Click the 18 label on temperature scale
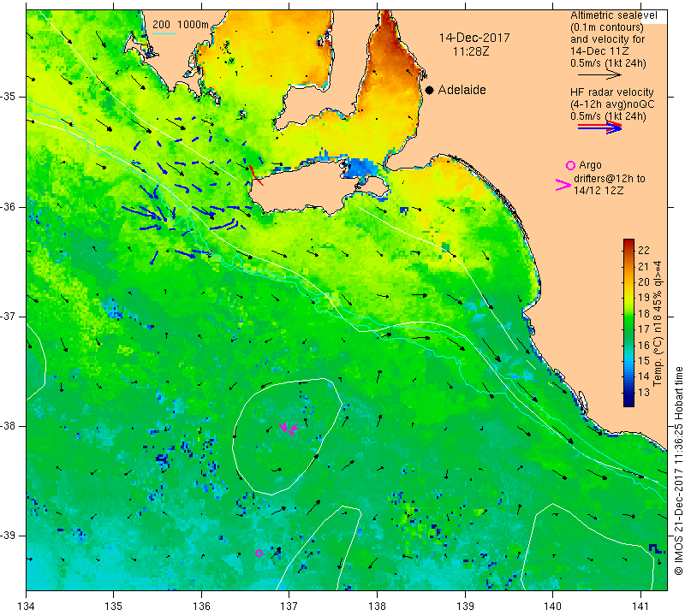 point(644,313)
